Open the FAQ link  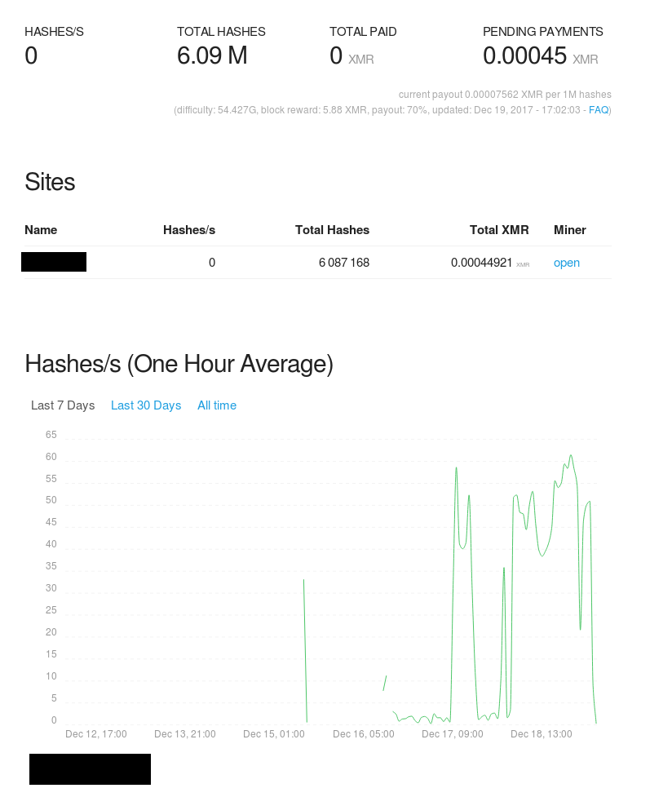598,109
